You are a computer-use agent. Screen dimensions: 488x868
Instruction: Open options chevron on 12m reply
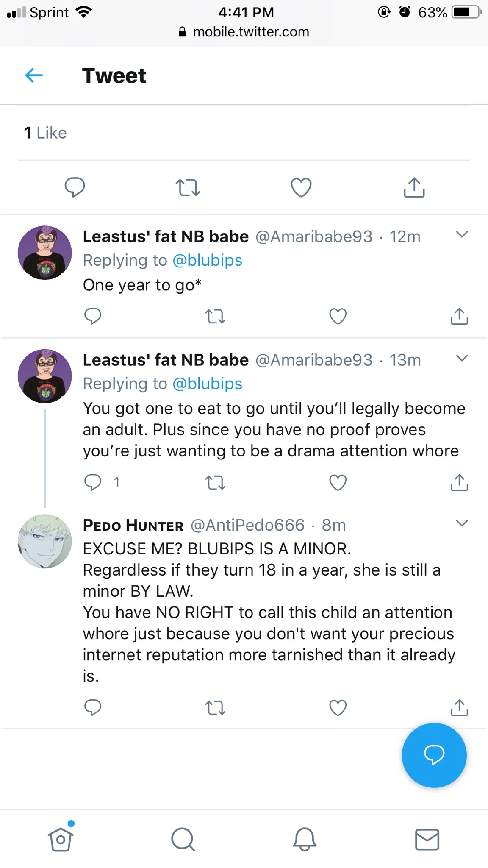pos(462,234)
